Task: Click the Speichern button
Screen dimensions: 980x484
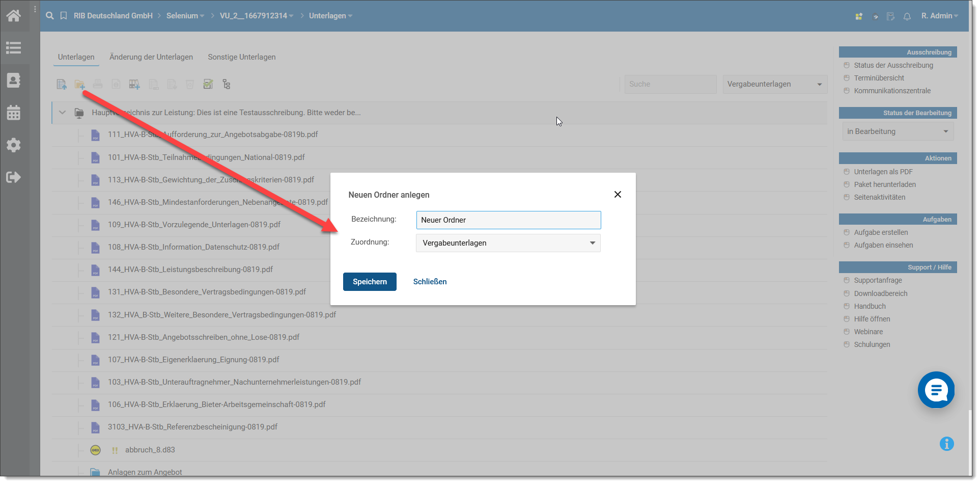Action: (x=370, y=282)
